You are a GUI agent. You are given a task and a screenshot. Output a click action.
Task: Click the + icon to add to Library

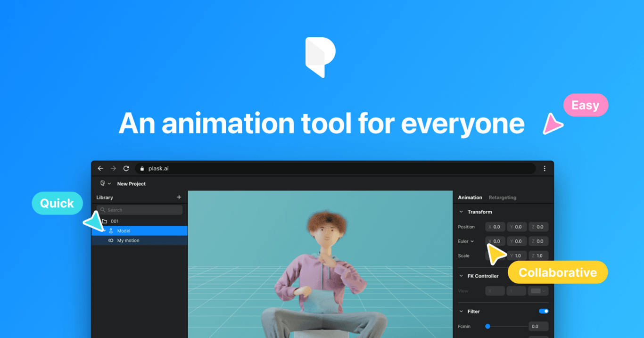(179, 197)
